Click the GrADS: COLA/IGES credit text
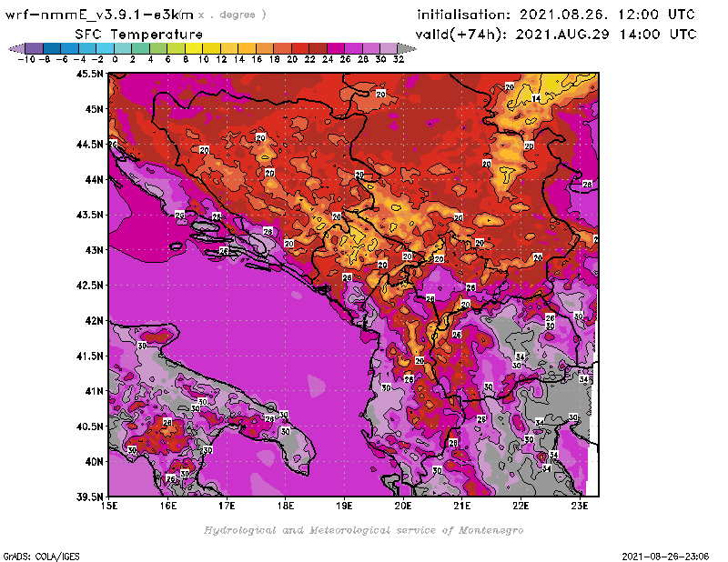This screenshot has width=728, height=562. [x=41, y=557]
